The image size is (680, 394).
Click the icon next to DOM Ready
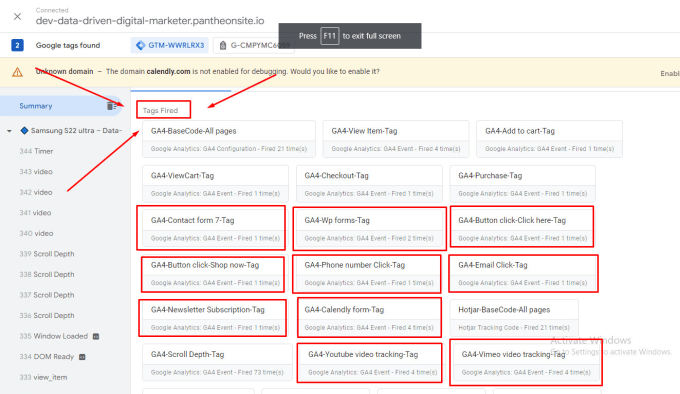(82, 357)
